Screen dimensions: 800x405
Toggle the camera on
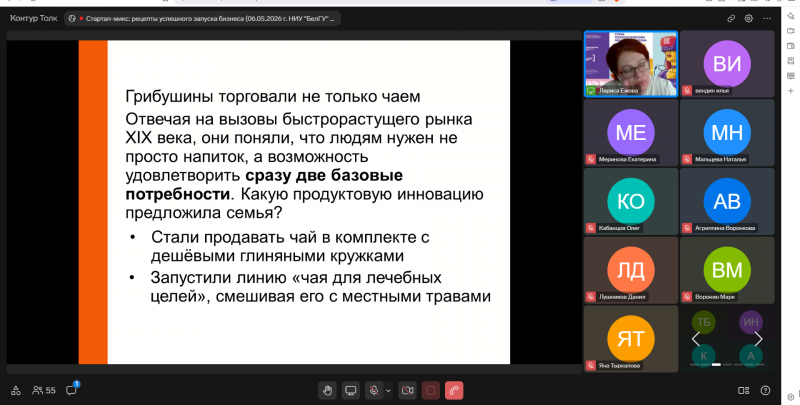click(x=407, y=391)
